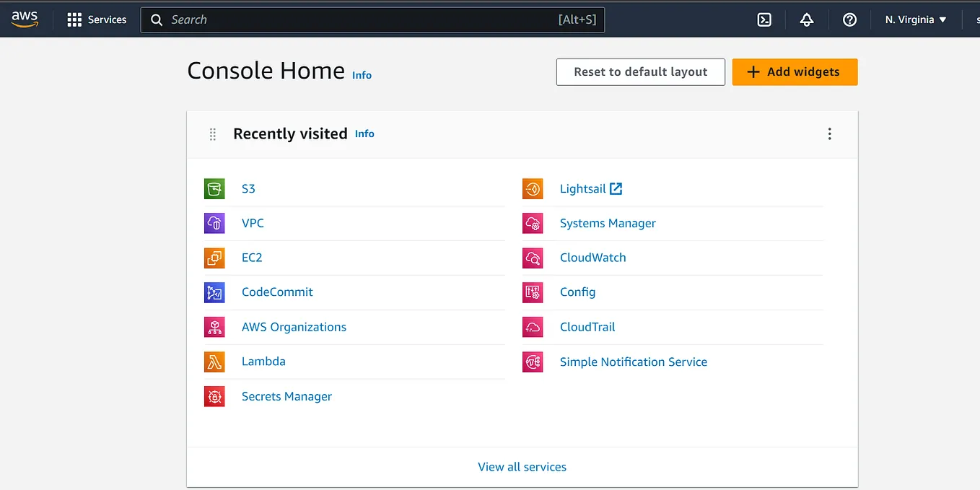Open the CloudShell terminal icon
Image resolution: width=980 pixels, height=490 pixels.
(764, 19)
